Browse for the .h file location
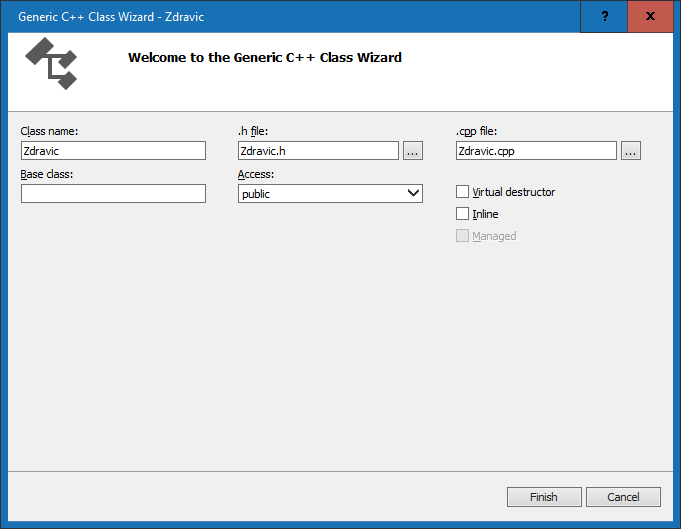 click(x=413, y=151)
